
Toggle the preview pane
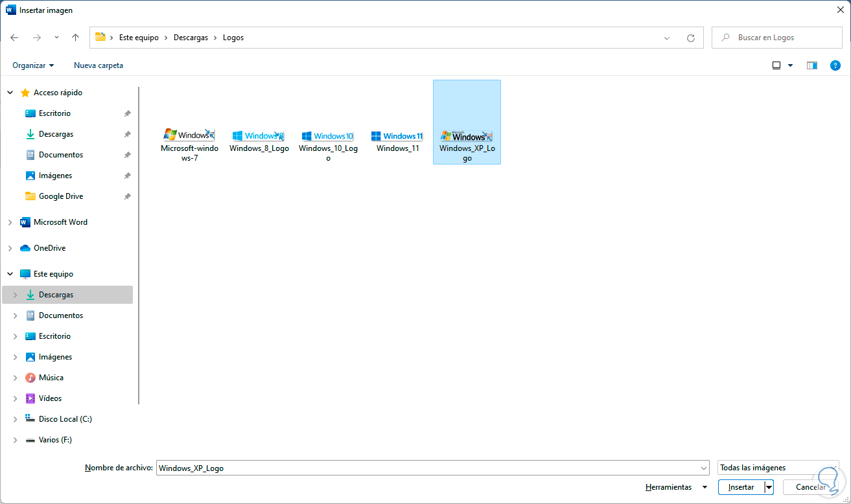(x=812, y=65)
